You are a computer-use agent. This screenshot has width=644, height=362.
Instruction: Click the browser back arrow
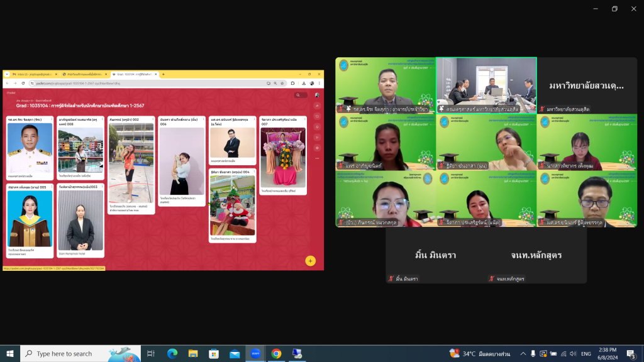point(7,83)
